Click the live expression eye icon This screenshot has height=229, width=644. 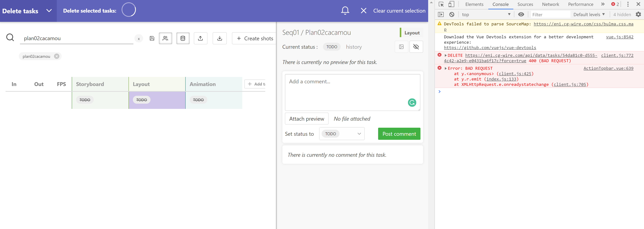[x=521, y=14]
